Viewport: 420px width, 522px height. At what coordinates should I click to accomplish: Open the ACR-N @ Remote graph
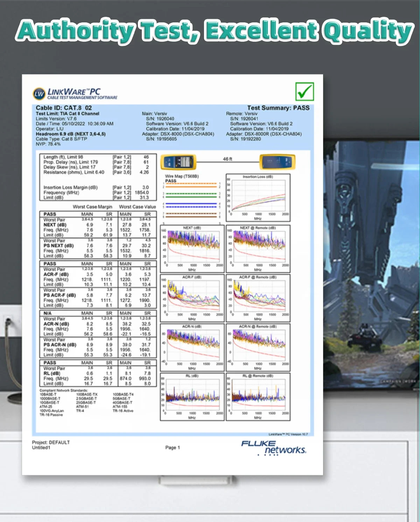point(258,347)
